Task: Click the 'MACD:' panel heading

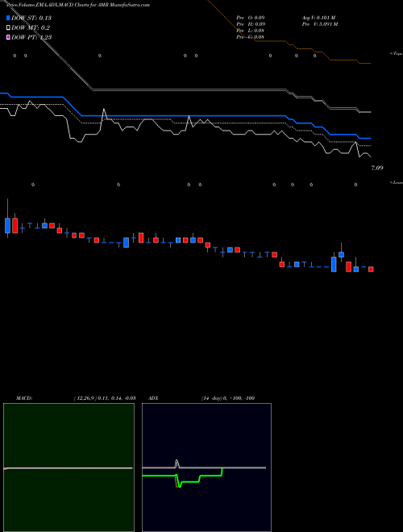Action: coord(24,398)
